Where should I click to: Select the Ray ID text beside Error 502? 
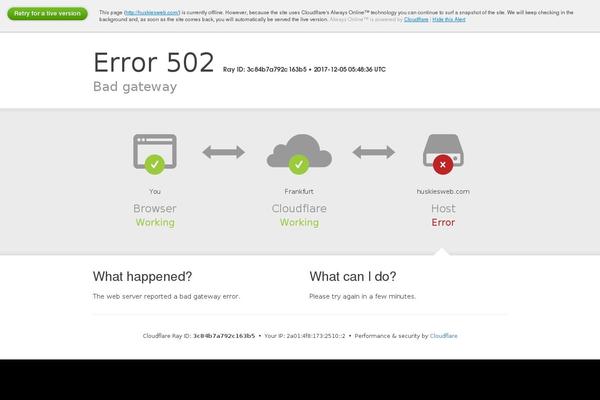(x=304, y=69)
